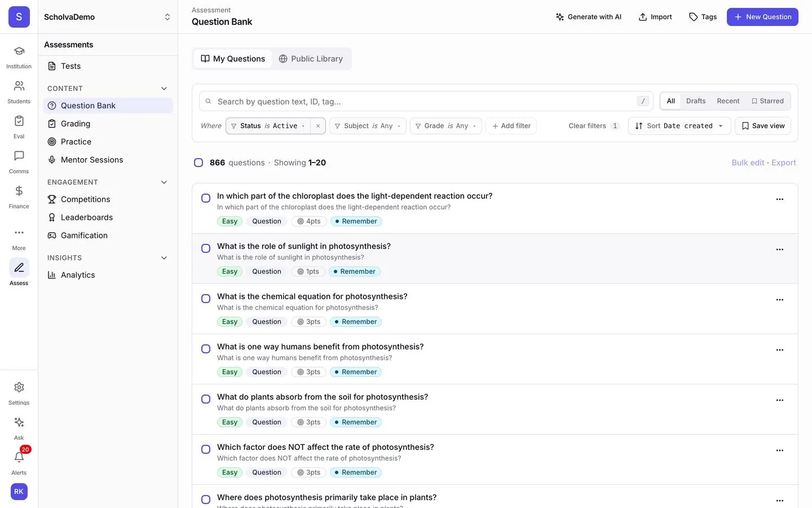812x508 pixels.
Task: Go to the Eval clipboard icon
Action: click(19, 127)
